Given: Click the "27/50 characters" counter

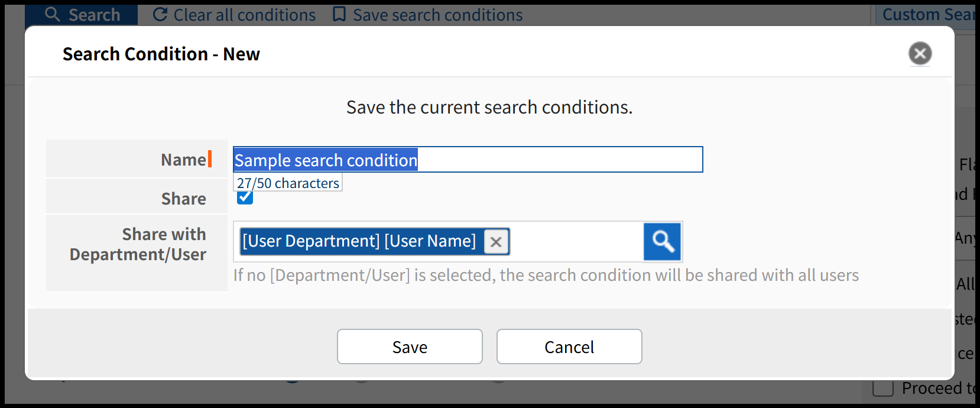Looking at the screenshot, I should [288, 183].
